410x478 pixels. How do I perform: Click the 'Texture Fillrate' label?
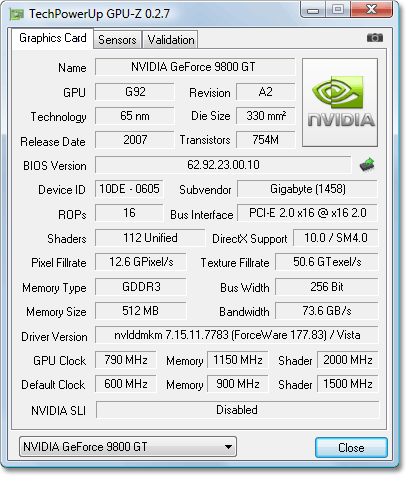235,263
